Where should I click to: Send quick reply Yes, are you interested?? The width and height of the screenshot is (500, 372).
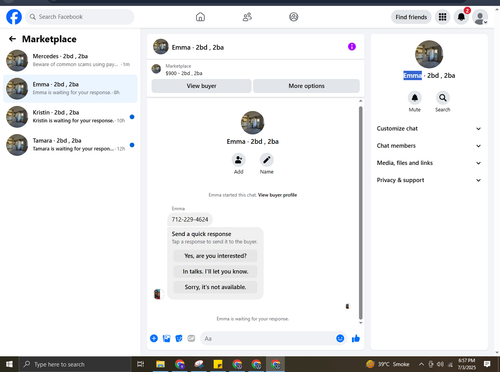tap(215, 256)
